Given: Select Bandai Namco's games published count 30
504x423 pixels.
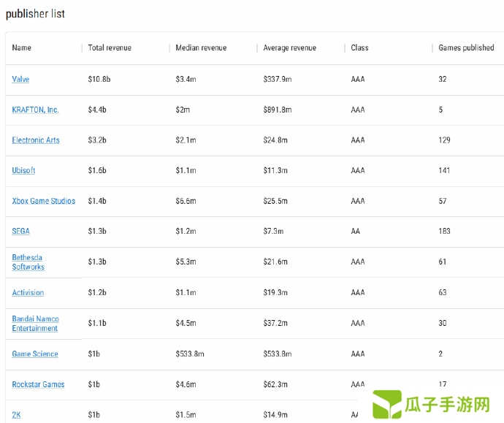Looking at the screenshot, I should tap(443, 323).
